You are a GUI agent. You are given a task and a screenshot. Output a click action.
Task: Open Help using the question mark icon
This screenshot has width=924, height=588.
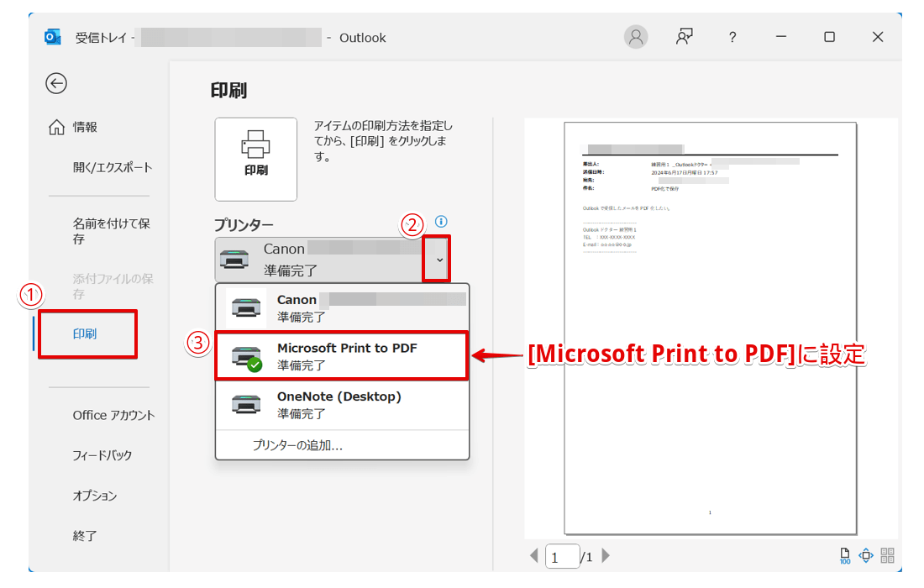(732, 37)
